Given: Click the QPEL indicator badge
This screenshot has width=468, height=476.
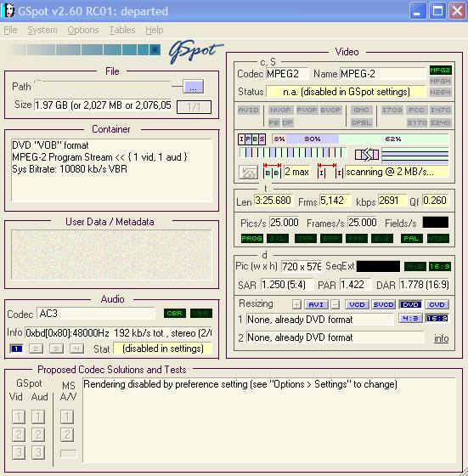Looking at the screenshot, I should 361,122.
